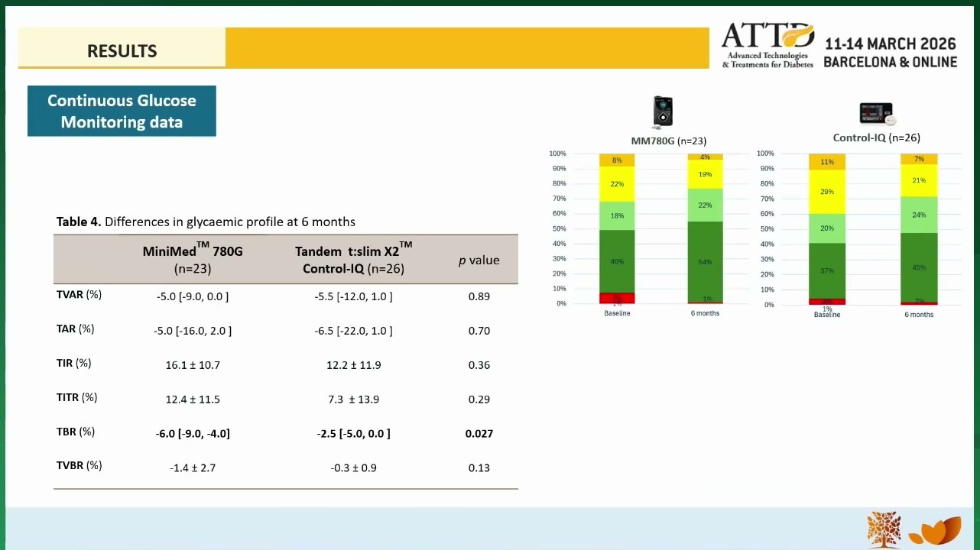This screenshot has height=550, width=980.
Task: Select the TIR (%) row label
Action: pyautogui.click(x=73, y=363)
